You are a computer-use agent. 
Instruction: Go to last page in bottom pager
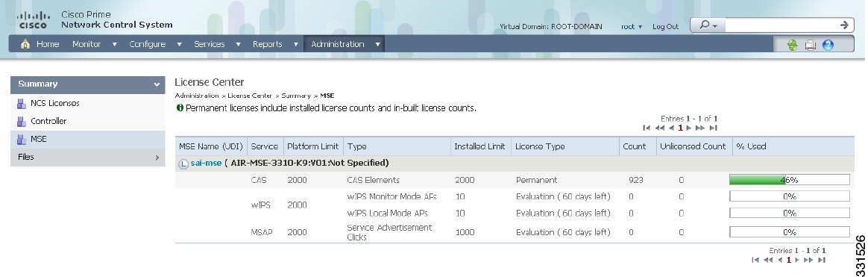[x=822, y=260]
